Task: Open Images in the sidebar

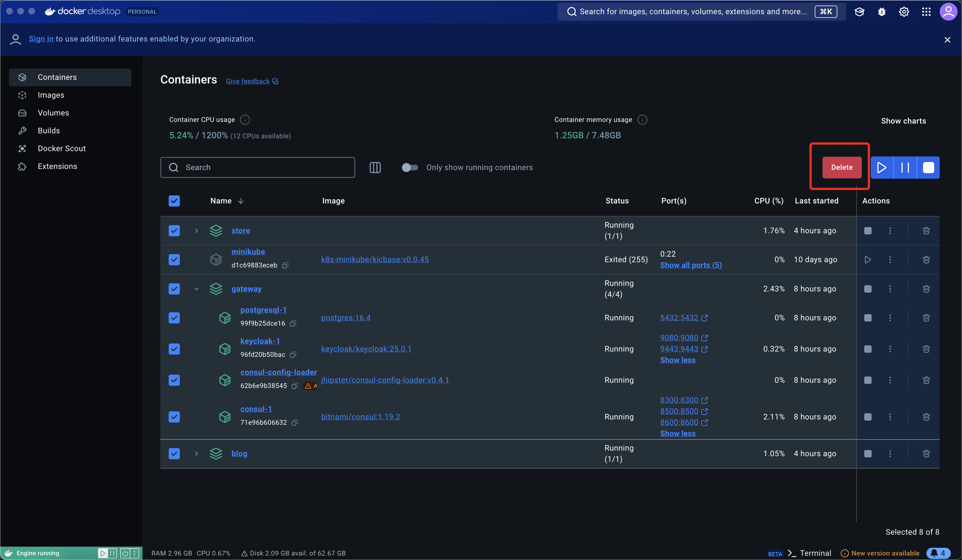Action: click(x=51, y=95)
